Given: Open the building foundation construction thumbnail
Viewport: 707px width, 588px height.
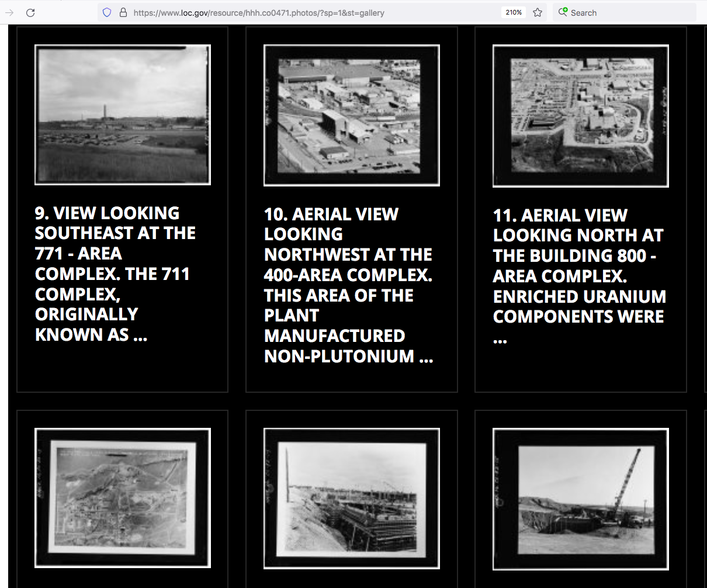Looking at the screenshot, I should 352,498.
